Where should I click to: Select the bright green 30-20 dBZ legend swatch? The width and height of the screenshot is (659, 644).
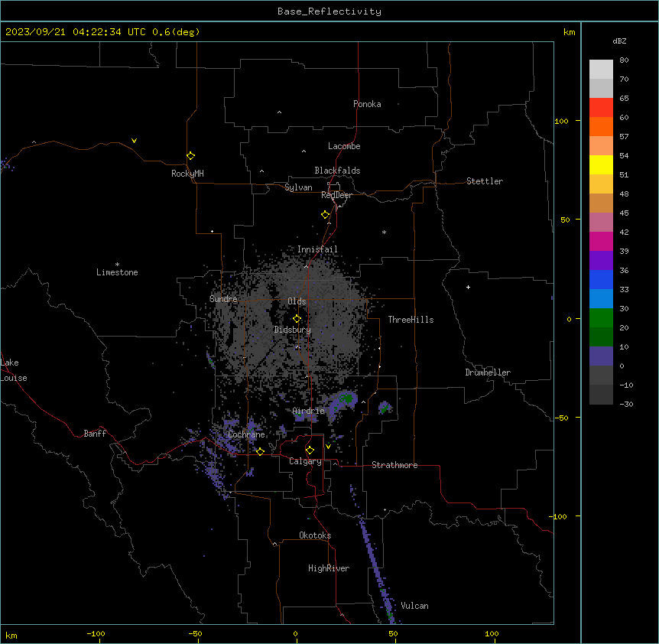(601, 318)
